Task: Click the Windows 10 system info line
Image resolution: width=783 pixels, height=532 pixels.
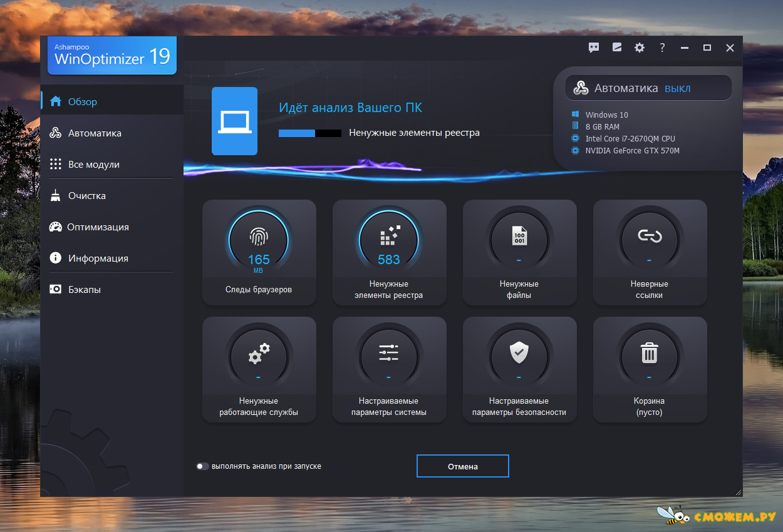Action: pos(599,115)
